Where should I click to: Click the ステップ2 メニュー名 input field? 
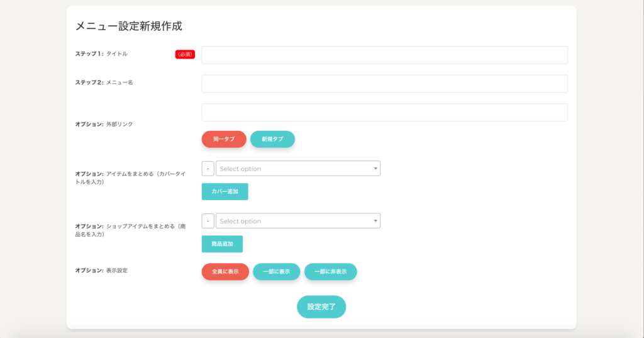pos(384,84)
